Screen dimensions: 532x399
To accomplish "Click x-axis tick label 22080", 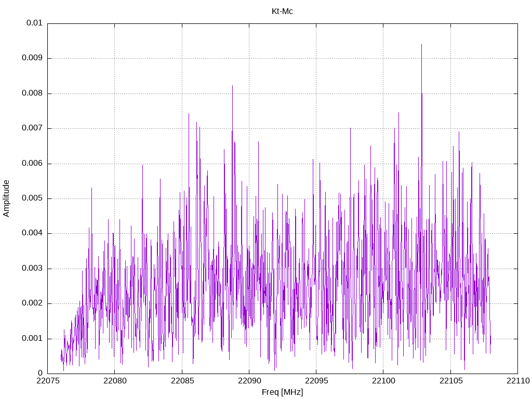I will tap(115, 381).
